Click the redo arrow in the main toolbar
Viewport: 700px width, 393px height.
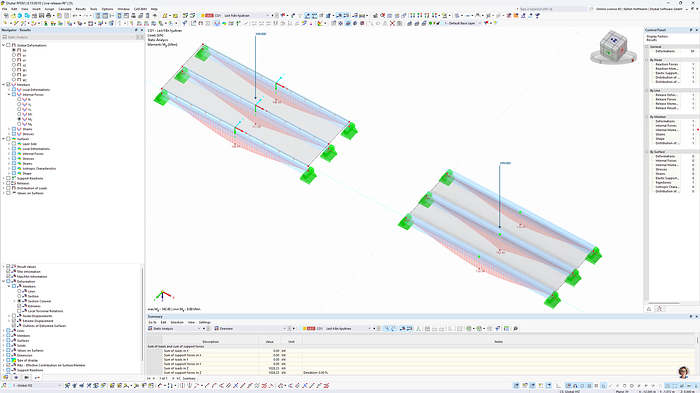pos(85,16)
